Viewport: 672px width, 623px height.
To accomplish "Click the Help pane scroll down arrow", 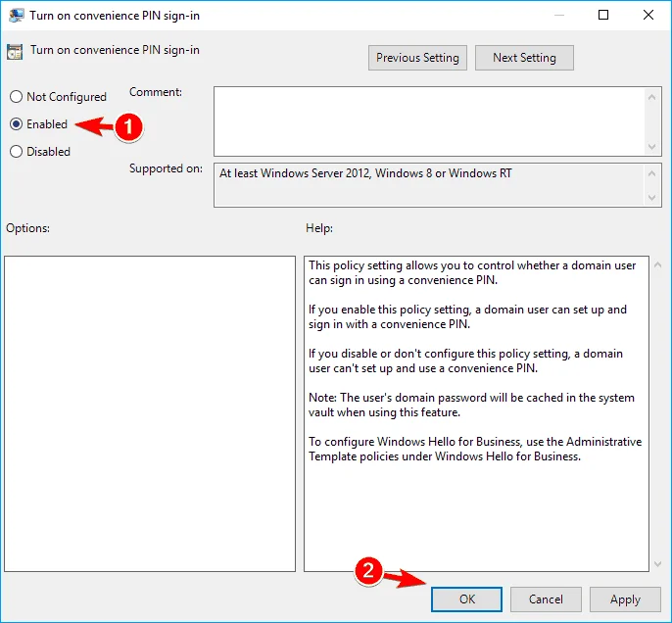I will click(x=658, y=564).
